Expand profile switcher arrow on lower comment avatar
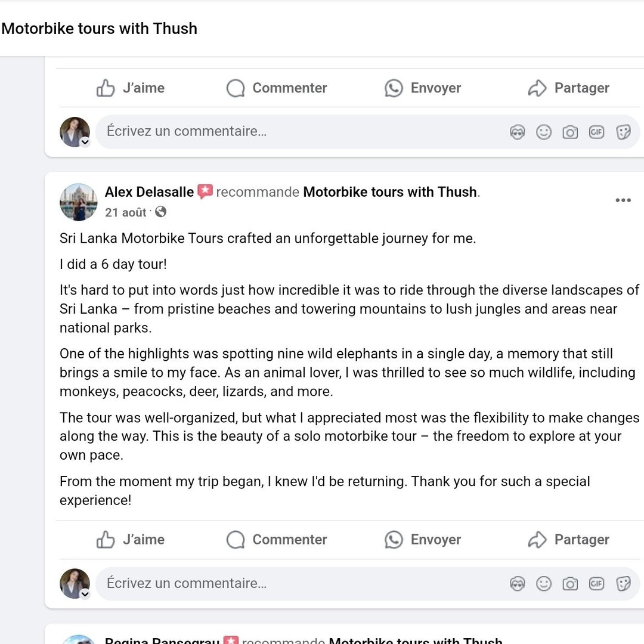Viewport: 644px width, 644px height. (x=85, y=594)
